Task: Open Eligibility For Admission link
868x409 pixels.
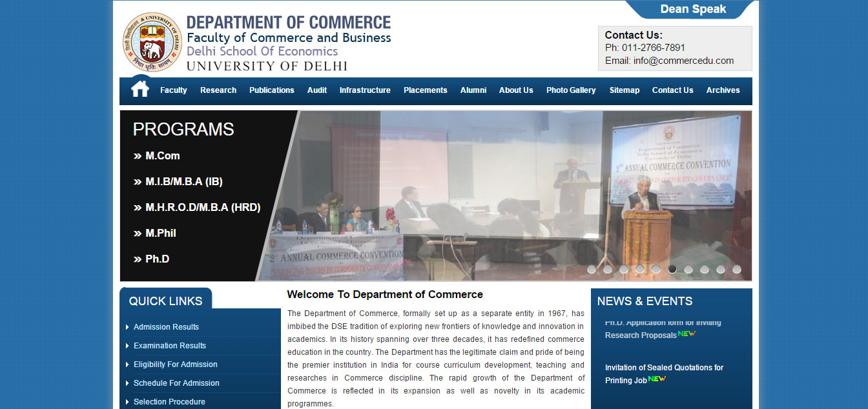Action: coord(176,364)
